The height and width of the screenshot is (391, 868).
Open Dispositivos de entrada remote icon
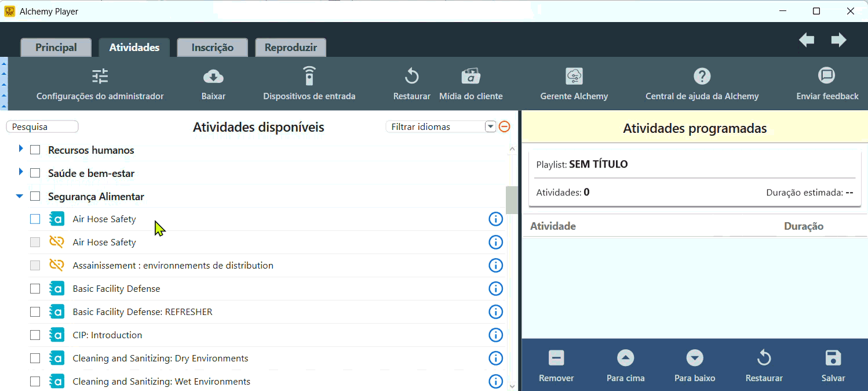(309, 76)
